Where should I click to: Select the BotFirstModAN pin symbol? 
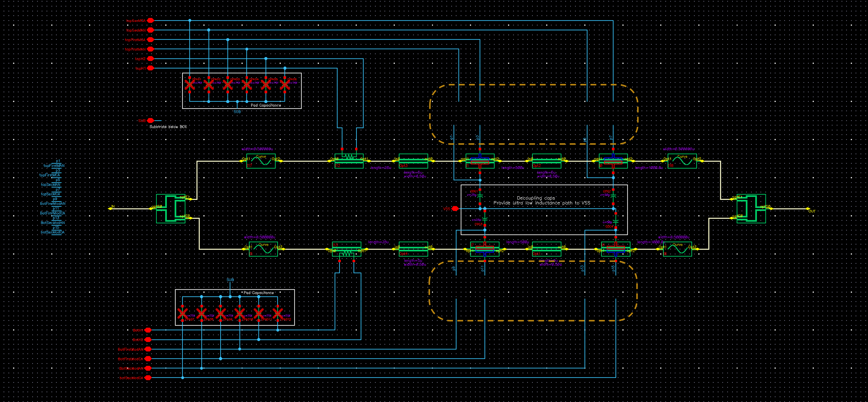[x=148, y=349]
